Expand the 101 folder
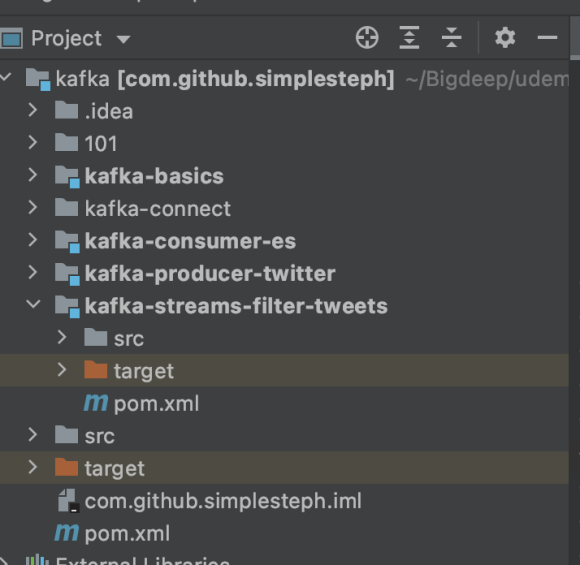The width and height of the screenshot is (580, 565). (33, 142)
